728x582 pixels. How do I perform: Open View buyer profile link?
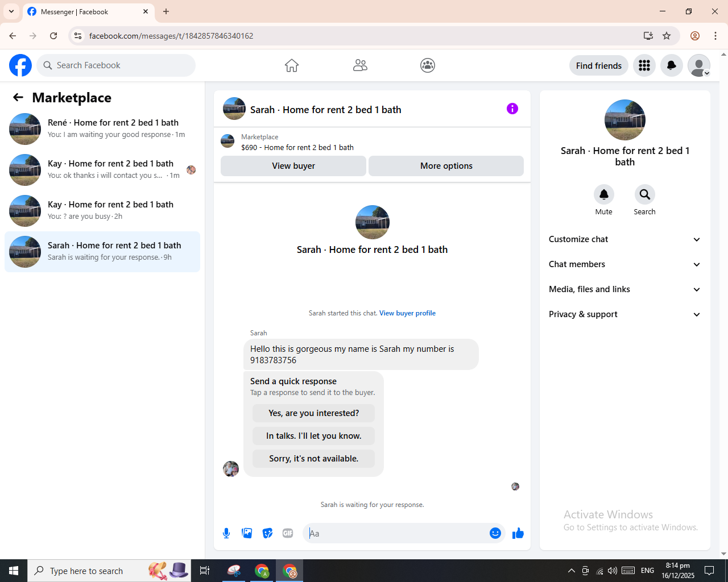point(407,313)
